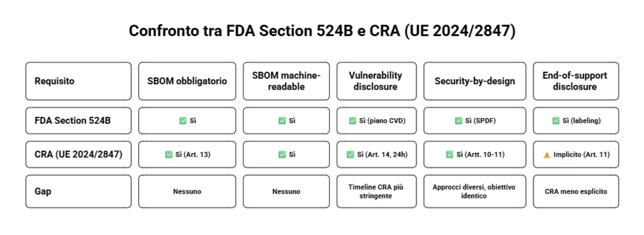Select the "Security-by-design" column header
Viewport: 644px width, 235px height.
pyautogui.click(x=475, y=81)
